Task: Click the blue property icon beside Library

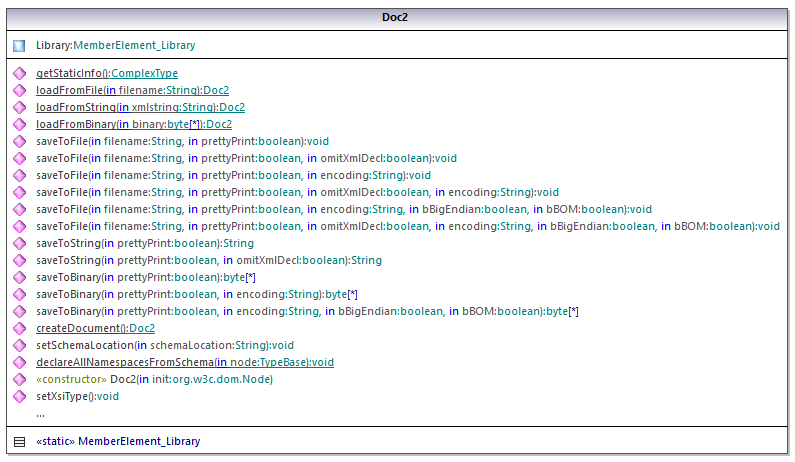Action: click(x=19, y=46)
